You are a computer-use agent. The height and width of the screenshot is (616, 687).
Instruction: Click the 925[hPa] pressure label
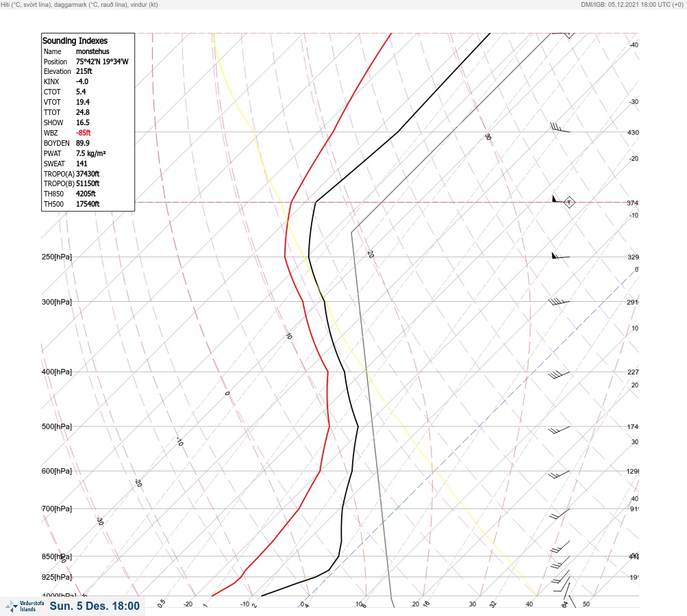tap(57, 577)
